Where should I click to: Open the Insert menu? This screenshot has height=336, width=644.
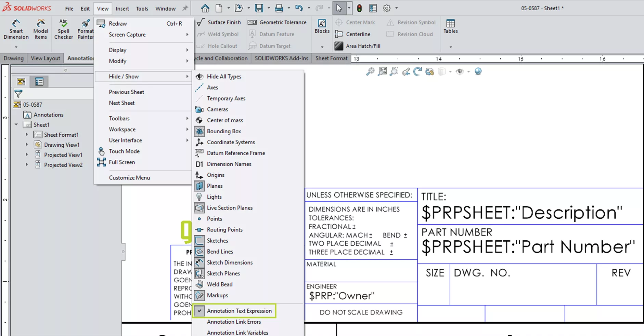122,9
